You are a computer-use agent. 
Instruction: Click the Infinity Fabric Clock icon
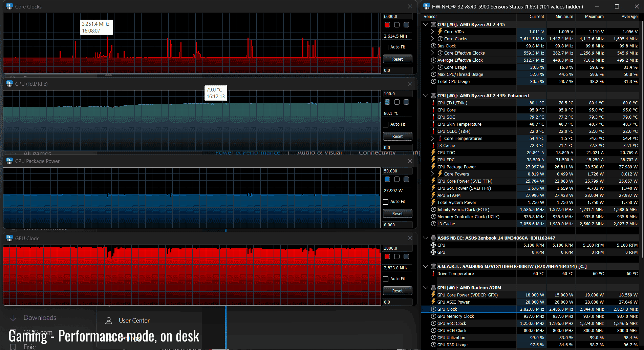[433, 209]
